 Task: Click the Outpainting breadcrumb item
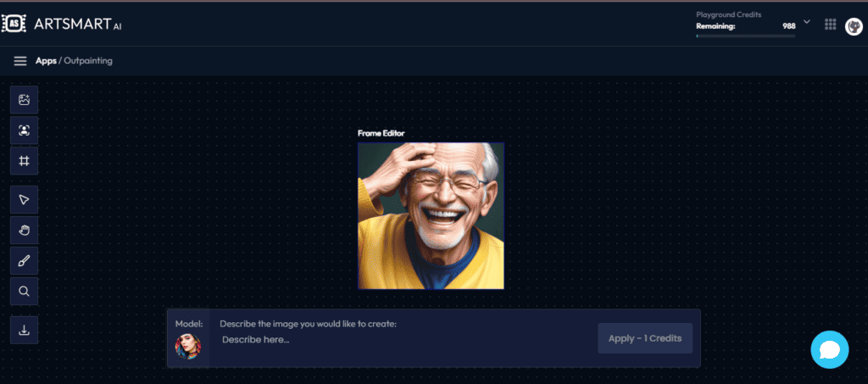88,61
